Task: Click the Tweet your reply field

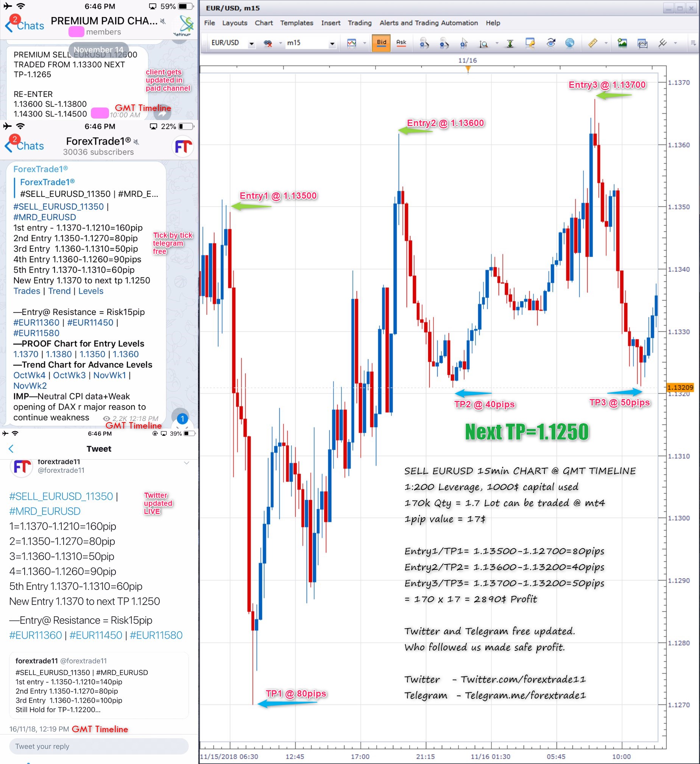Action: pyautogui.click(x=99, y=746)
